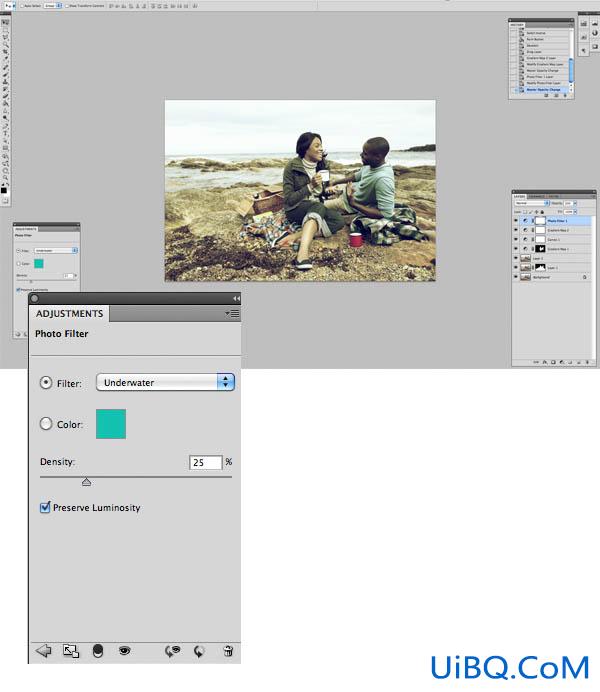The height and width of the screenshot is (692, 600).
Task: Reset adjustment defaults curved arrow icon
Action: 199,651
